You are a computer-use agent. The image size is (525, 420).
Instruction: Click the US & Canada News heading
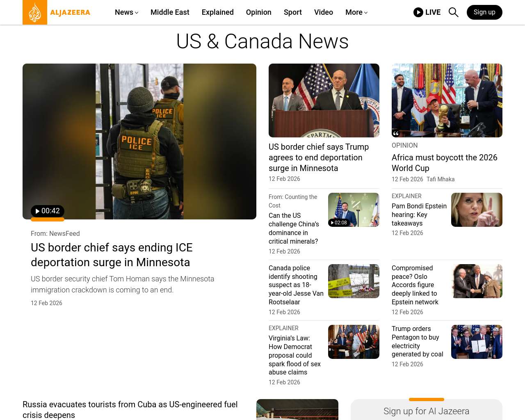[x=262, y=41]
